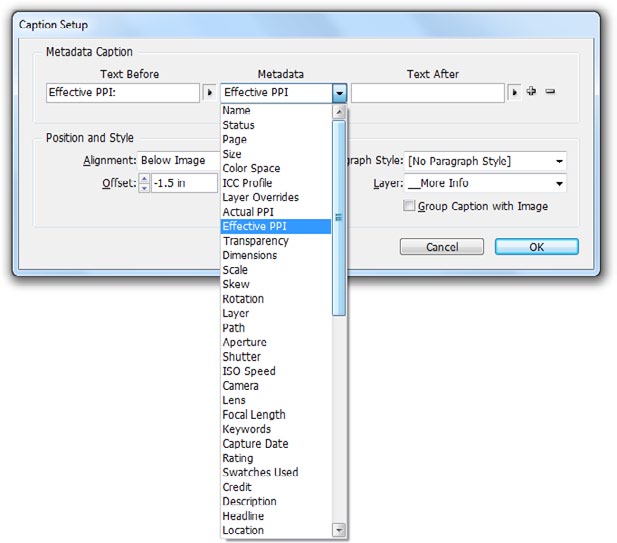Choose Size from the metadata list
Screen dimensions: 617x543
click(276, 154)
